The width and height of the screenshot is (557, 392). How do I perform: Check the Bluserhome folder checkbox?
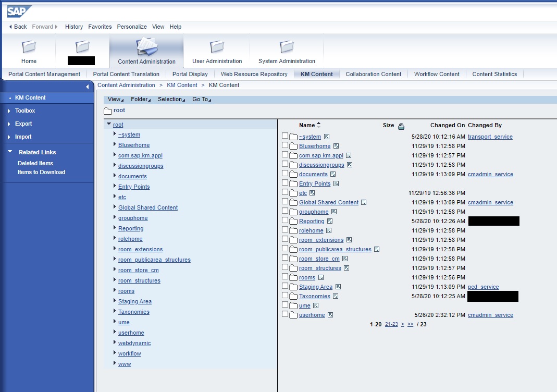pyautogui.click(x=285, y=145)
